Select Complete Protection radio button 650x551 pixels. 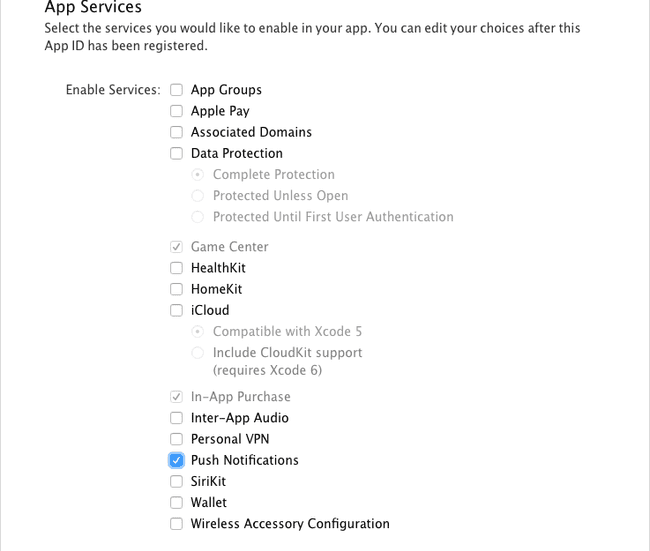click(x=197, y=175)
